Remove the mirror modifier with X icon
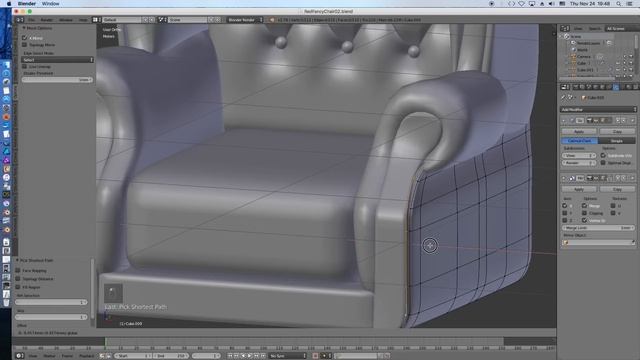The image size is (640, 360). (632, 178)
